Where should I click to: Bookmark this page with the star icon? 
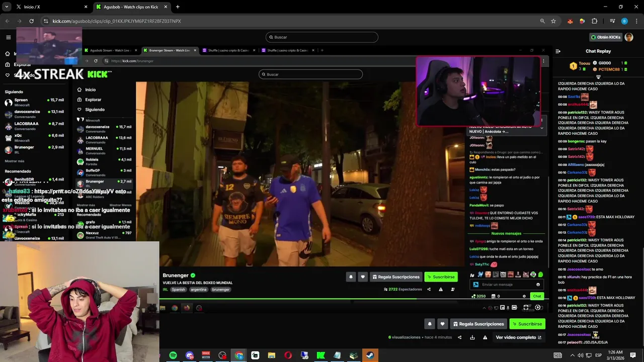pos(553,21)
